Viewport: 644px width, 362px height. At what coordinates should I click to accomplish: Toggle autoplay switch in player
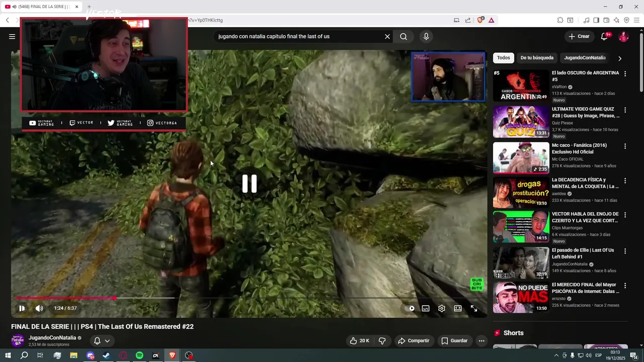pyautogui.click(x=410, y=308)
